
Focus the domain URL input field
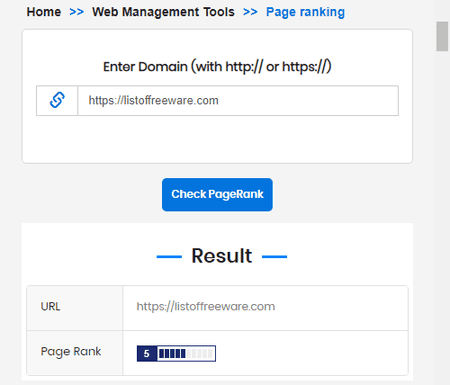pos(238,101)
